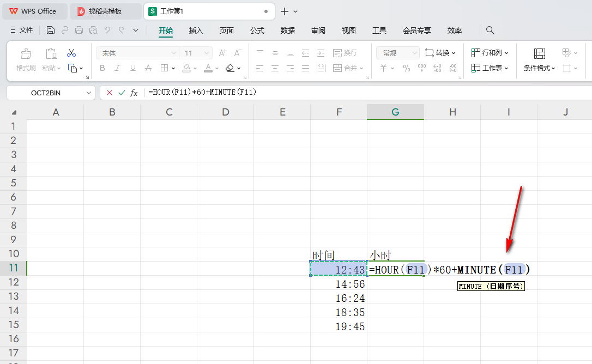This screenshot has width=592, height=364.
Task: Click the Cut scissors icon
Action: click(x=71, y=53)
